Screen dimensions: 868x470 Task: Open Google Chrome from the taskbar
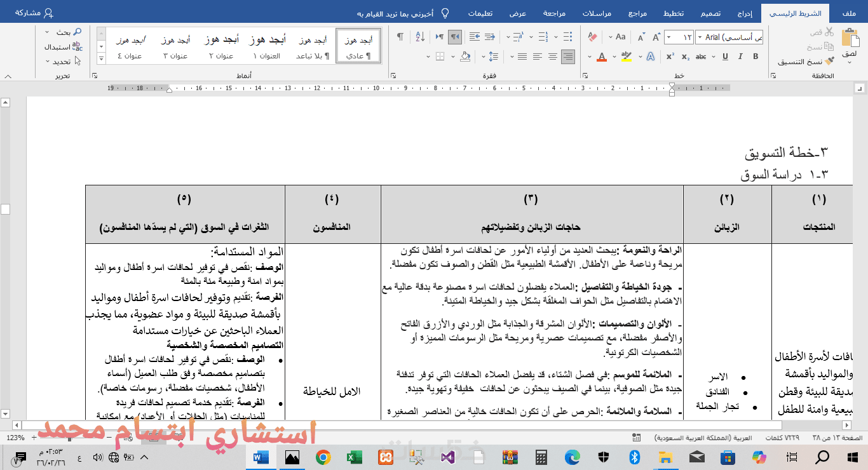[323, 457]
